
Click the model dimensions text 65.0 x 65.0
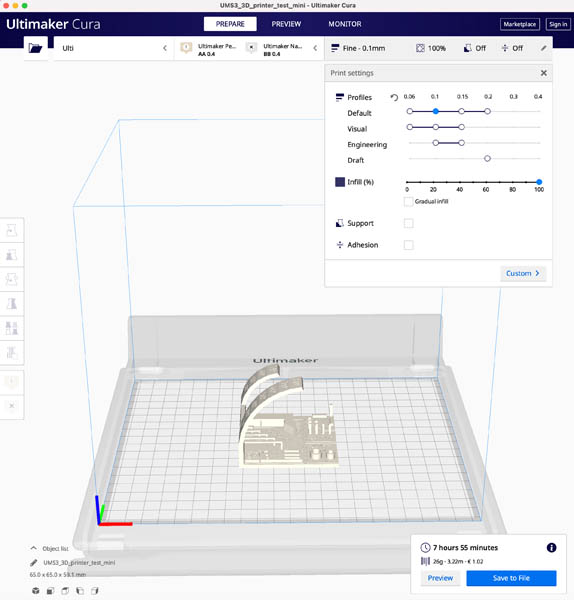58,574
